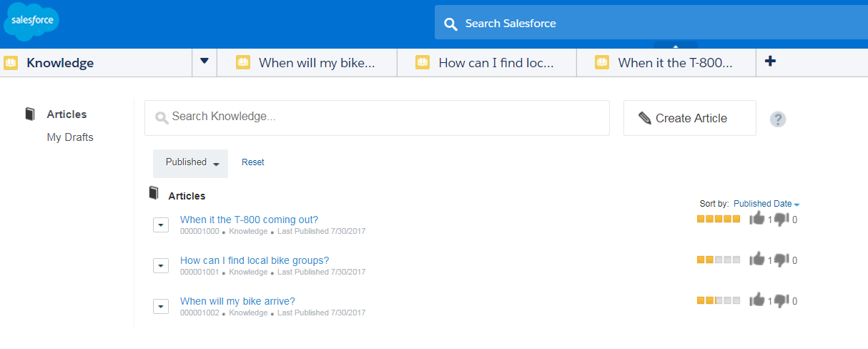Expand actions menu for local bike groups article
This screenshot has height=349, width=868.
coord(161,266)
